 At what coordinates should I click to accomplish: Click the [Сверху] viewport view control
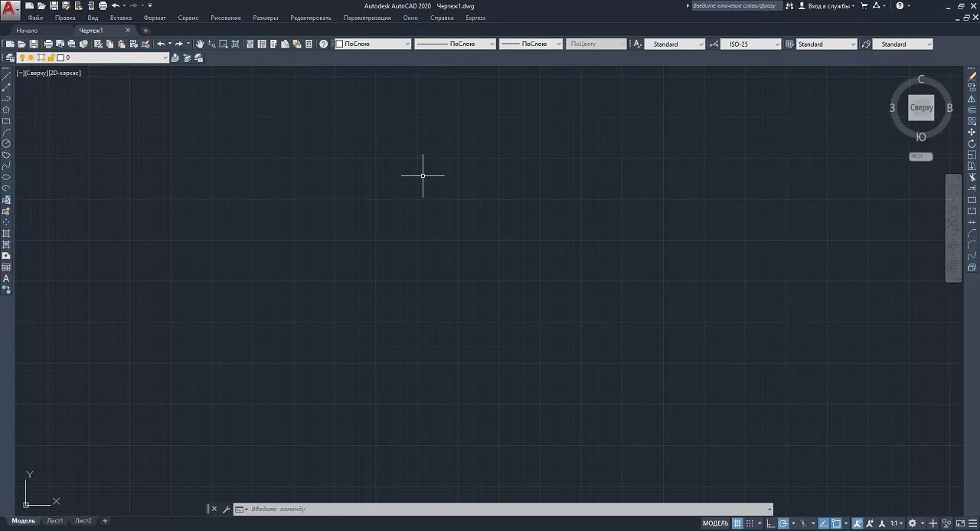pyautogui.click(x=35, y=73)
